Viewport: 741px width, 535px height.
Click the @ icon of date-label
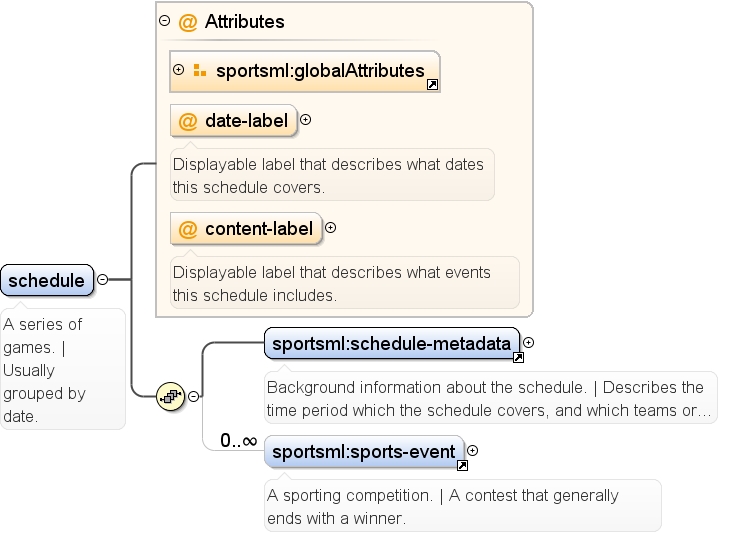188,121
